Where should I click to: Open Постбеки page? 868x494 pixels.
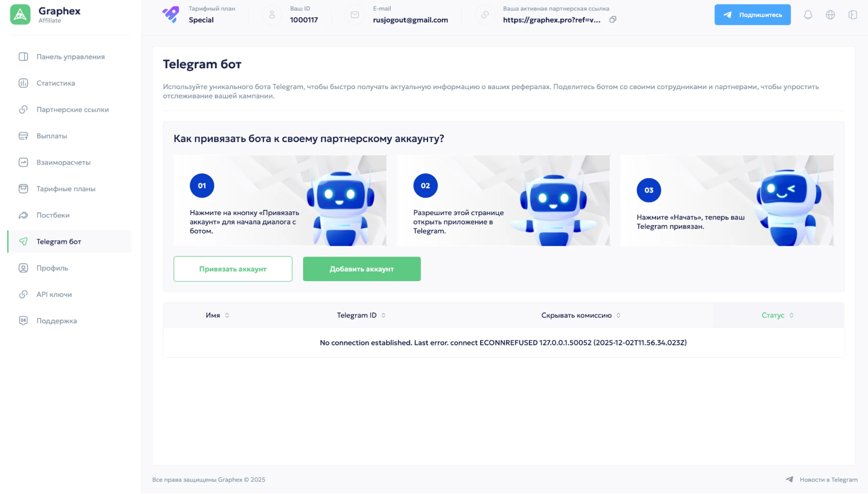(69, 216)
